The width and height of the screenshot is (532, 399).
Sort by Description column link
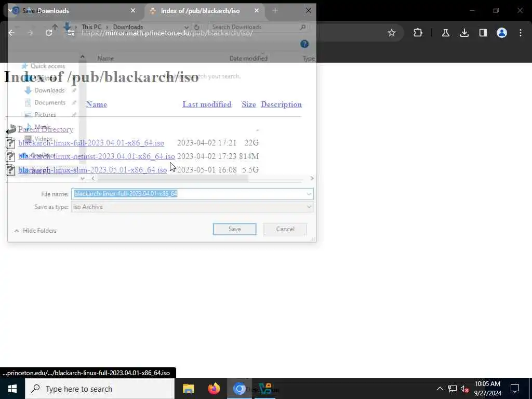click(x=281, y=104)
